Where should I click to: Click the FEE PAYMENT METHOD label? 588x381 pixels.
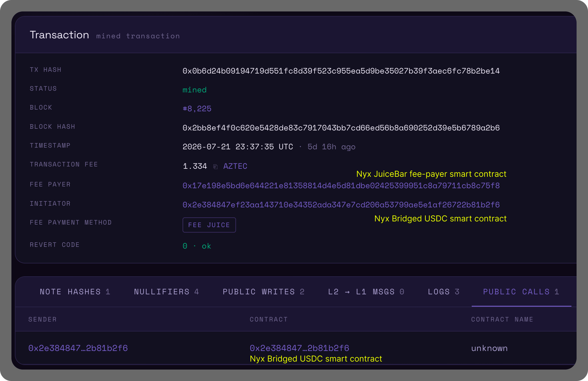tap(71, 223)
